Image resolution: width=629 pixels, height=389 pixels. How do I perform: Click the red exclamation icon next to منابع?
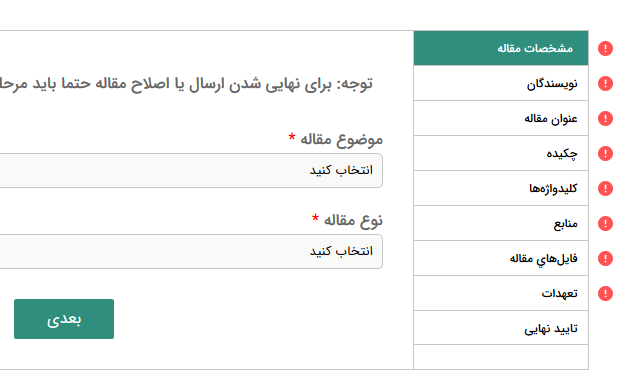[x=605, y=223]
